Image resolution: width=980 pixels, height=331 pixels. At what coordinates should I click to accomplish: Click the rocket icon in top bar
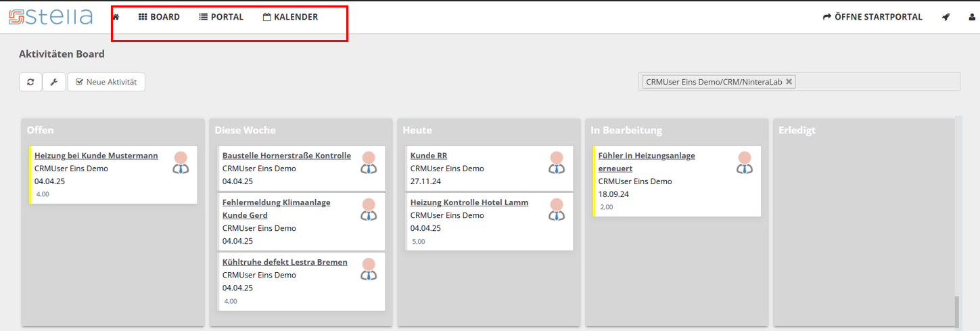click(946, 17)
